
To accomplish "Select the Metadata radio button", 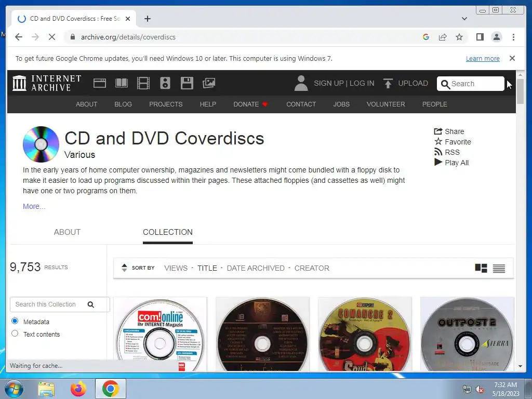I will click(x=15, y=321).
